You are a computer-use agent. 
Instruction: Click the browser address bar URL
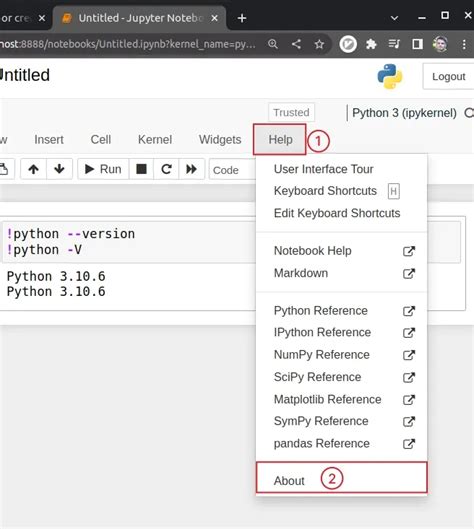click(128, 44)
